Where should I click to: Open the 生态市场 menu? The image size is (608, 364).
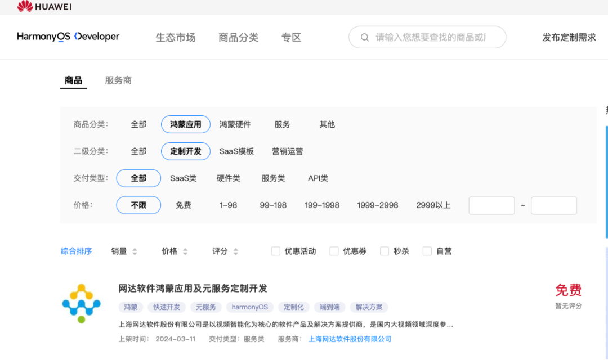pos(176,38)
